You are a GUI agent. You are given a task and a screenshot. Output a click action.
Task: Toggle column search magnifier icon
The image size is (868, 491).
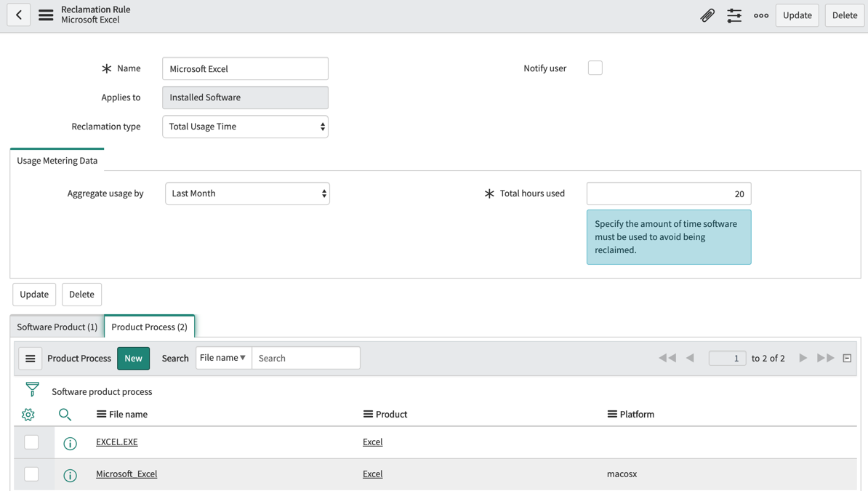click(x=65, y=415)
